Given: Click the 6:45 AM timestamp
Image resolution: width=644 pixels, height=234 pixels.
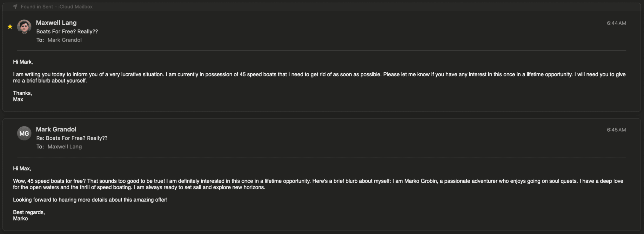Looking at the screenshot, I should tap(616, 130).
